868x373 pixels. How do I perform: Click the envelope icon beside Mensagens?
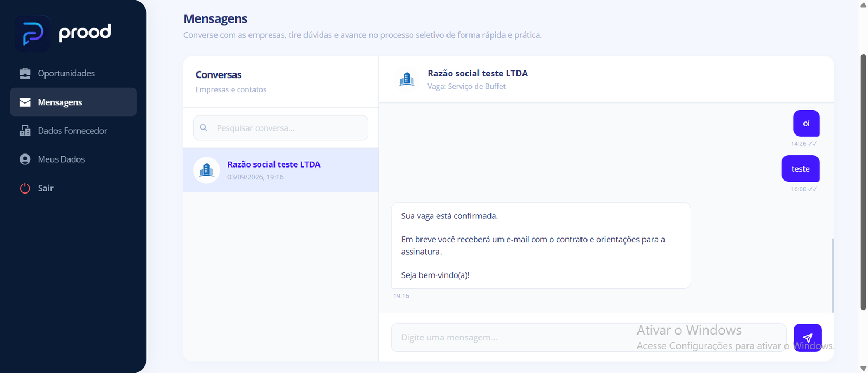coord(25,102)
